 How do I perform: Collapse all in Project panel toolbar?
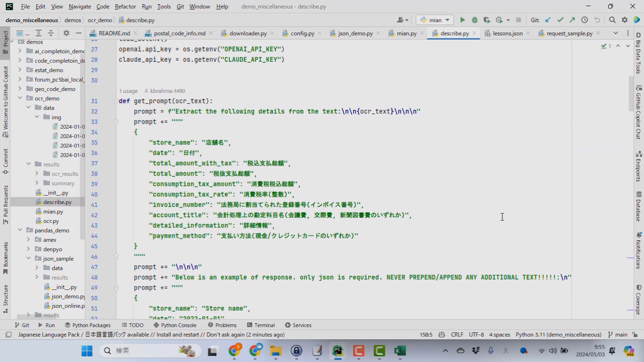point(51,33)
